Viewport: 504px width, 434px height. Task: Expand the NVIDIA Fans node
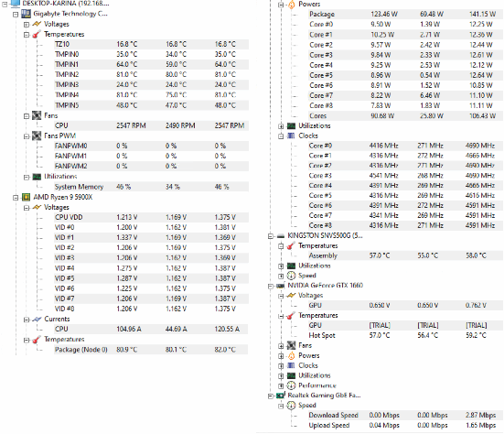[x=281, y=346]
